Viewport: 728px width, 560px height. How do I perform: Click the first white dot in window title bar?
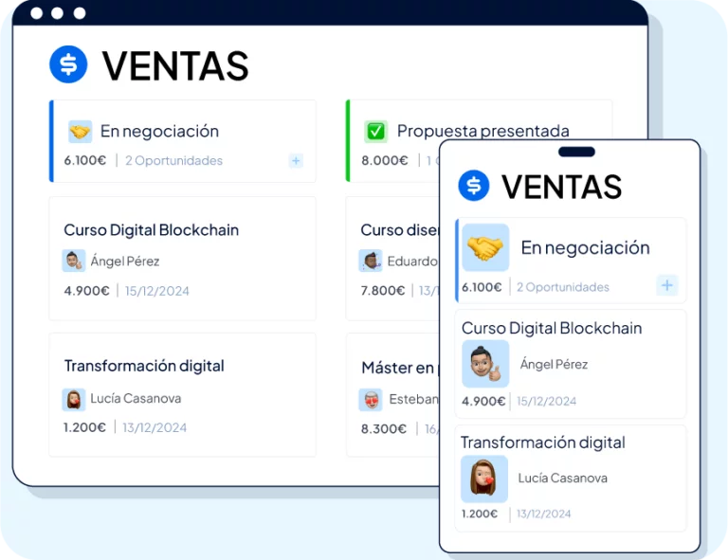pos(37,13)
